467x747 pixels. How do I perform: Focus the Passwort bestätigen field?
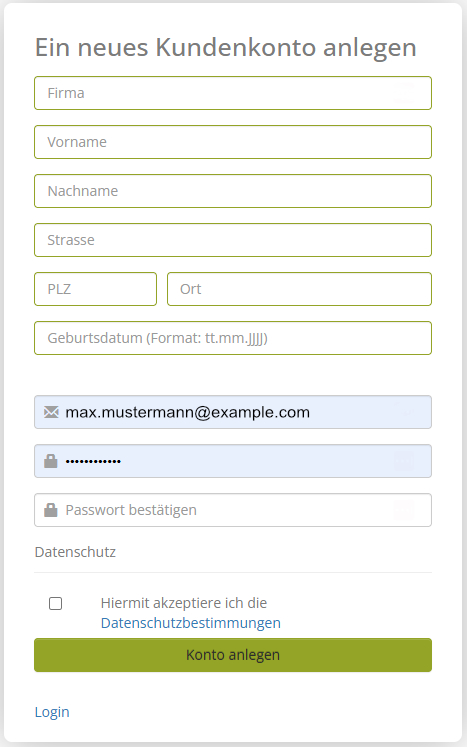[x=233, y=510]
